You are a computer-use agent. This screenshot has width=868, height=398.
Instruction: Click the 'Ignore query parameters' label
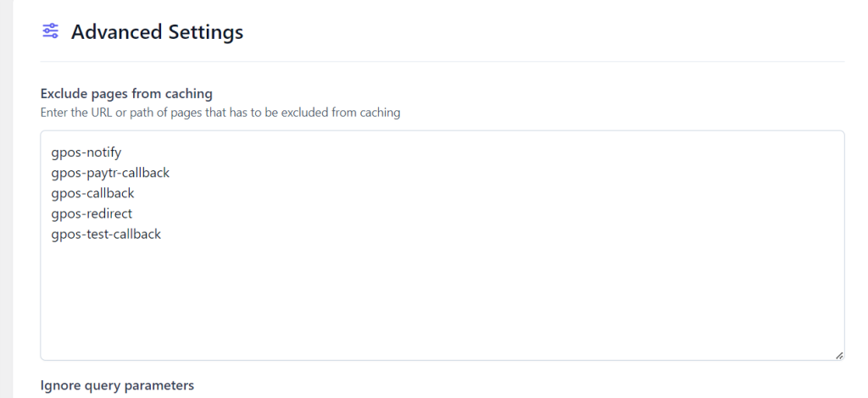(117, 385)
